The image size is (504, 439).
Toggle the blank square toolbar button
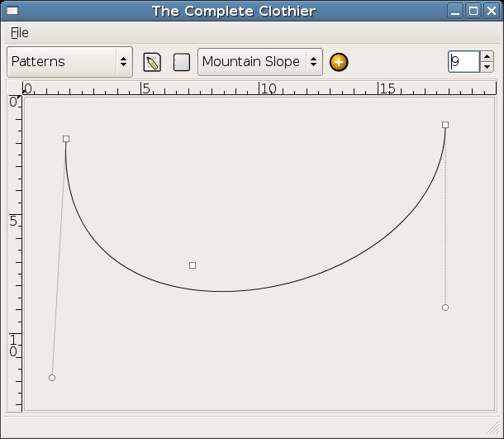[182, 62]
